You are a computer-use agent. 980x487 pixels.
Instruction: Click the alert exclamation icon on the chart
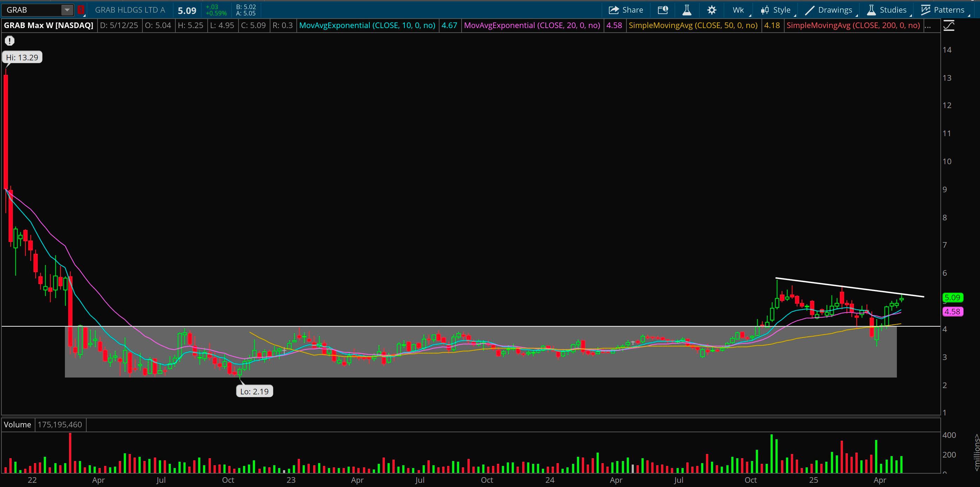coord(9,41)
